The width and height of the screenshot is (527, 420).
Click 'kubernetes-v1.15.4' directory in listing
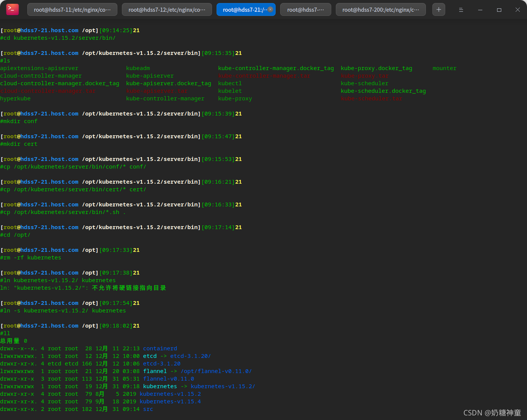click(x=170, y=401)
